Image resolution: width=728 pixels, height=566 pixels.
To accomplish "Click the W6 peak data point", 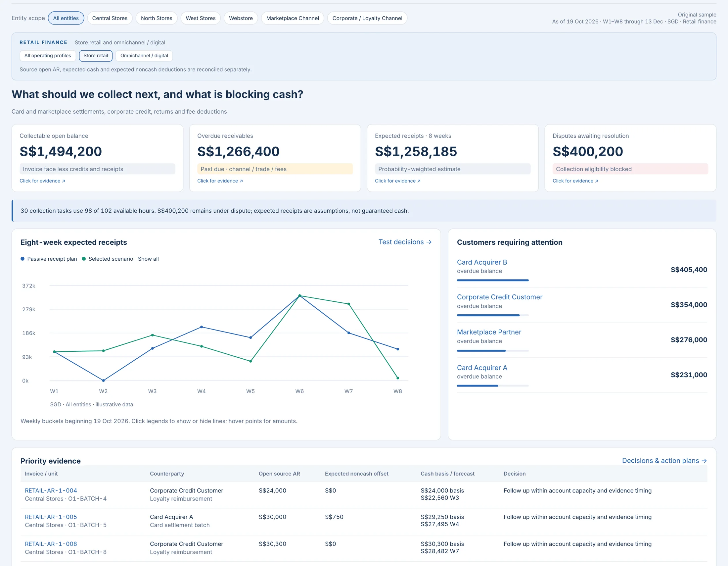I will [x=300, y=295].
